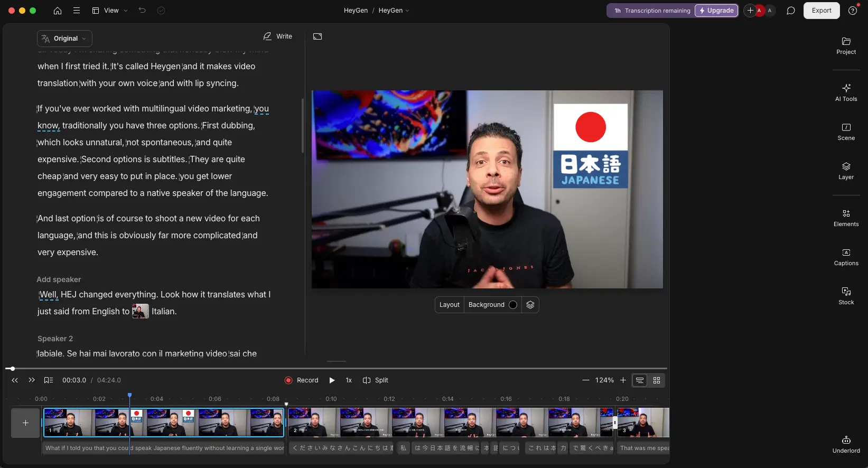Add speaker label above Well, HEJ paragraph

click(x=59, y=279)
